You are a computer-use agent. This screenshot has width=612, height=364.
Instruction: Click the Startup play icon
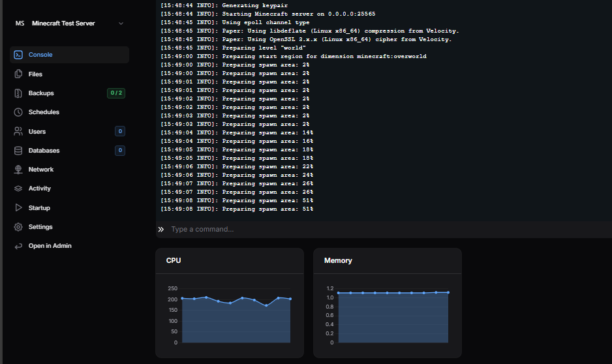(18, 207)
